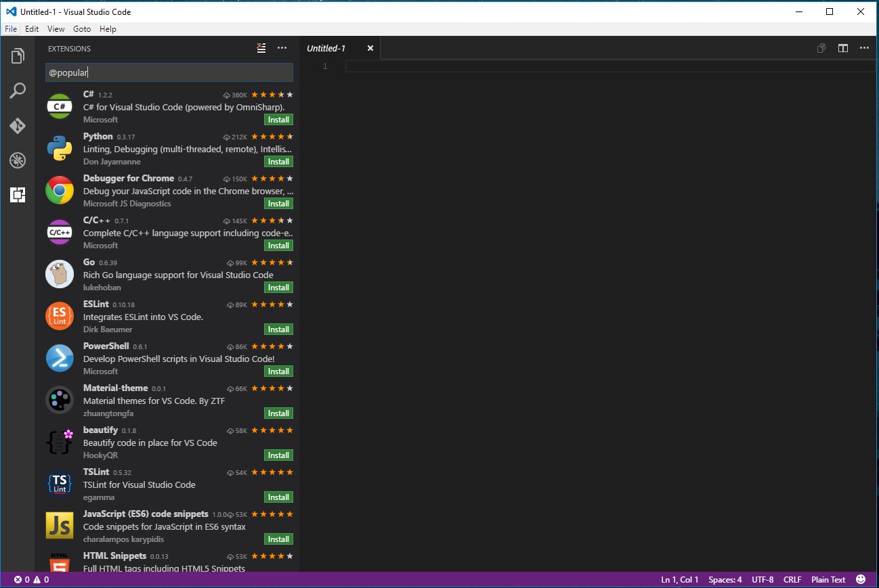Viewport: 879px width, 588px height.
Task: Click the Python extension logo
Action: [60, 149]
